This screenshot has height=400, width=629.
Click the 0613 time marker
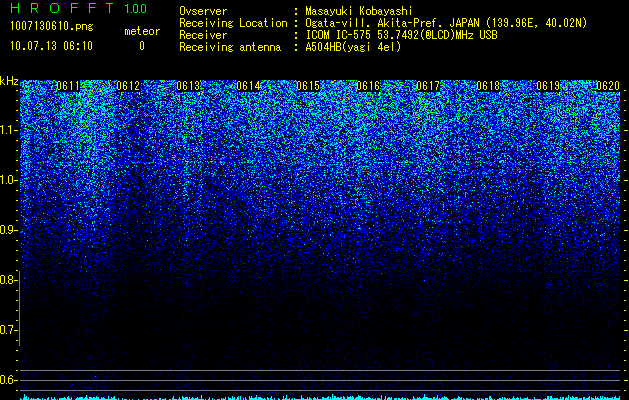pos(188,86)
